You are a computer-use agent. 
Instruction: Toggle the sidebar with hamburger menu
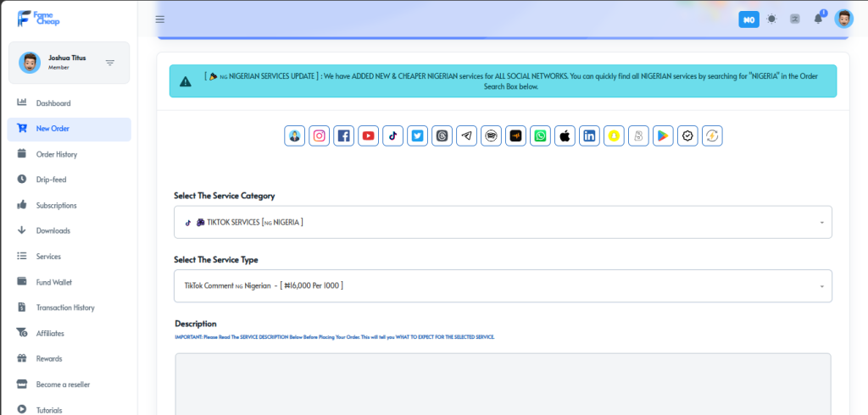(x=160, y=19)
